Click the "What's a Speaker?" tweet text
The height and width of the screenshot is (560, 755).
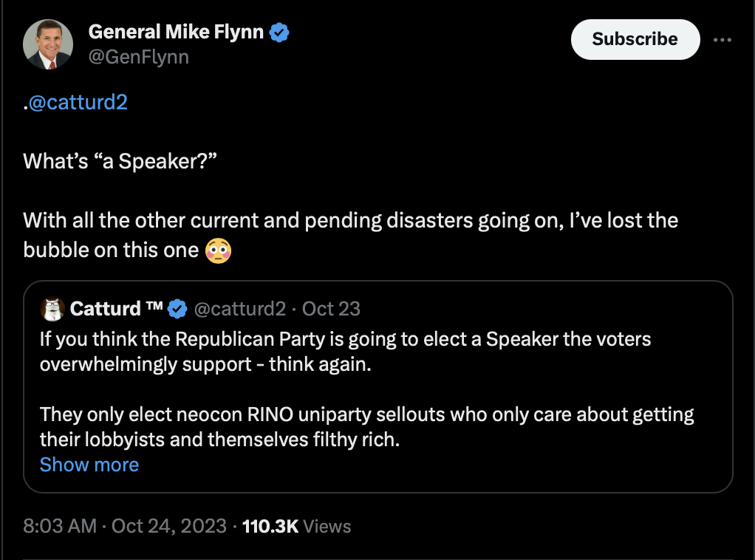click(x=120, y=161)
